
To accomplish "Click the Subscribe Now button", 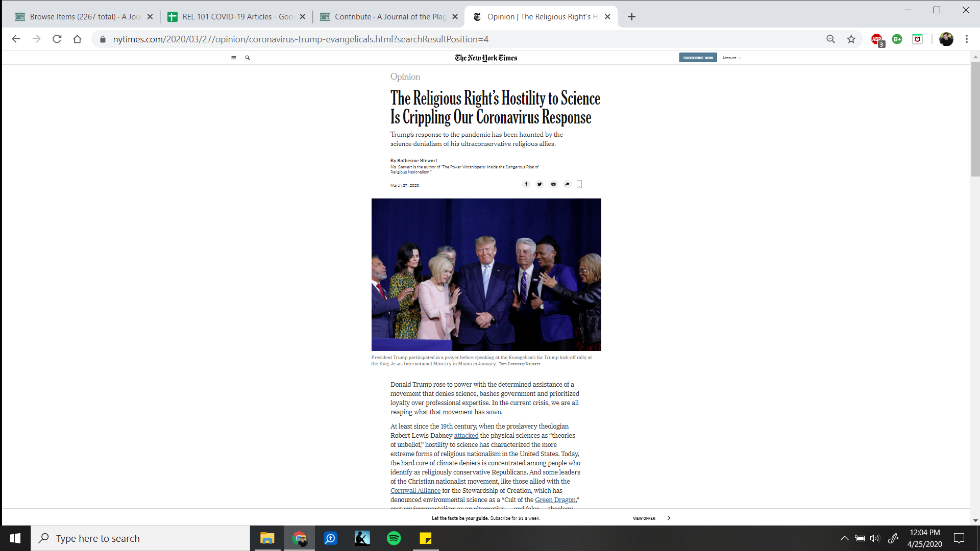I will click(x=698, y=58).
